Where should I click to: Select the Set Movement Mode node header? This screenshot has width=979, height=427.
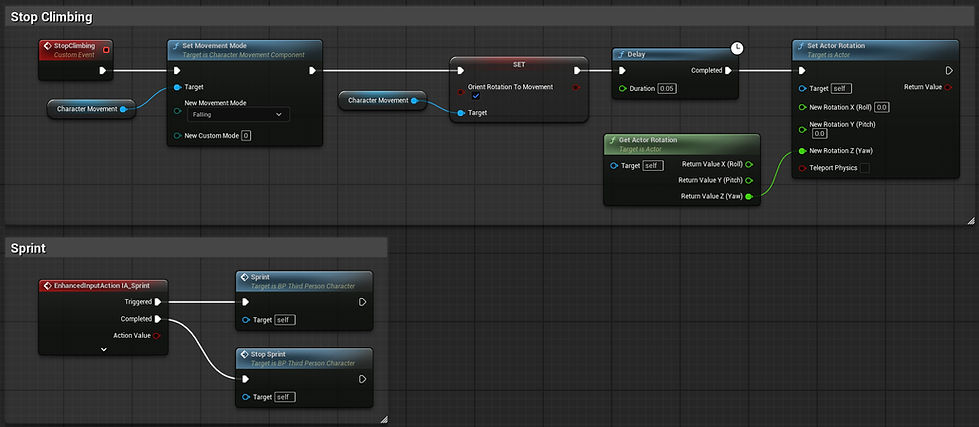tap(245, 50)
